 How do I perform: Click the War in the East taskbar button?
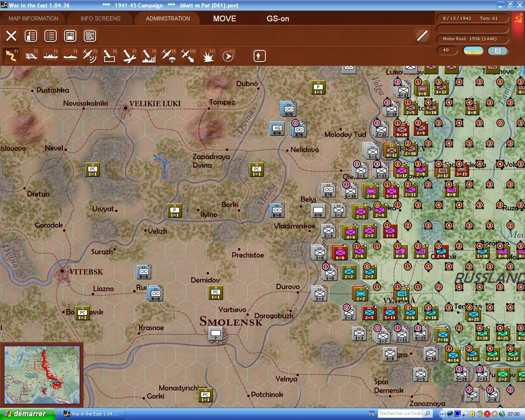point(91,414)
